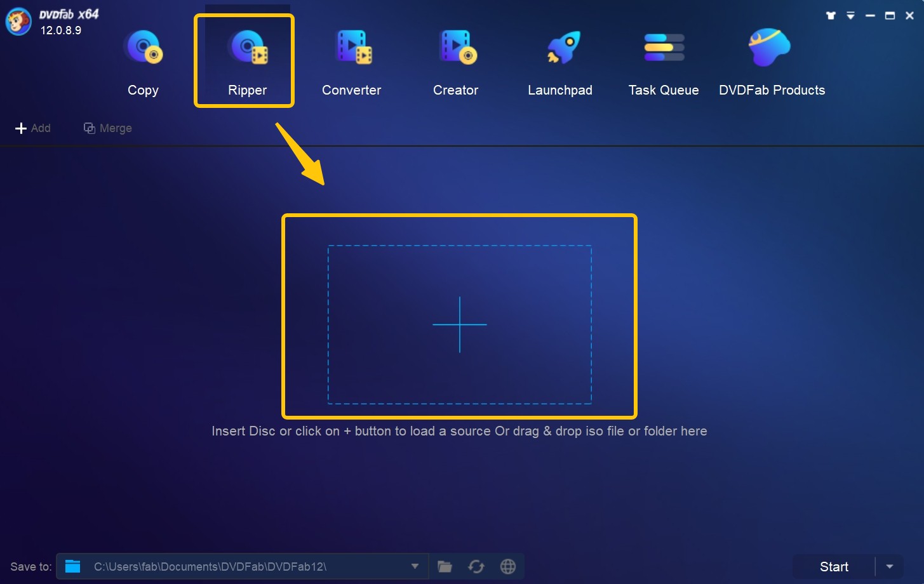Start the ripping process
The image size is (924, 584).
(834, 566)
